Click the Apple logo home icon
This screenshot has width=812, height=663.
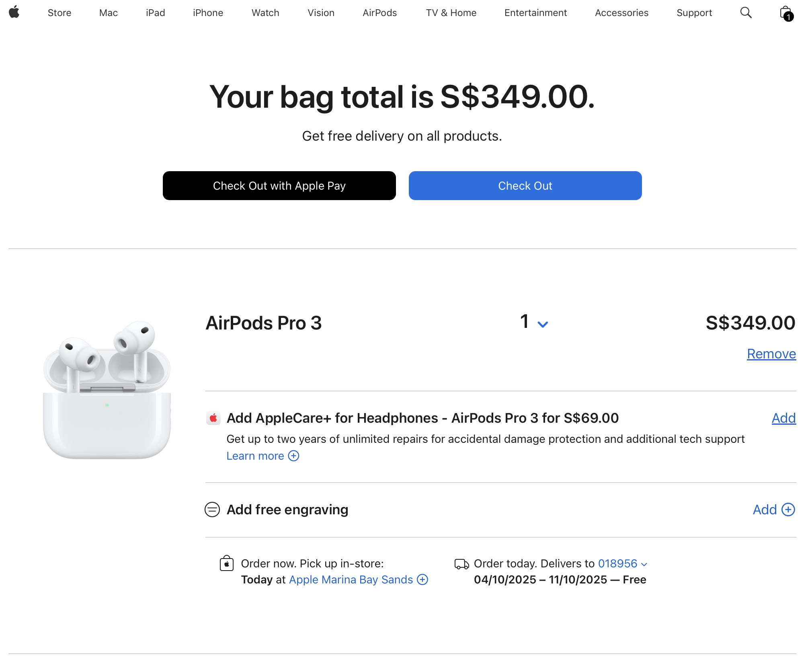pos(14,12)
